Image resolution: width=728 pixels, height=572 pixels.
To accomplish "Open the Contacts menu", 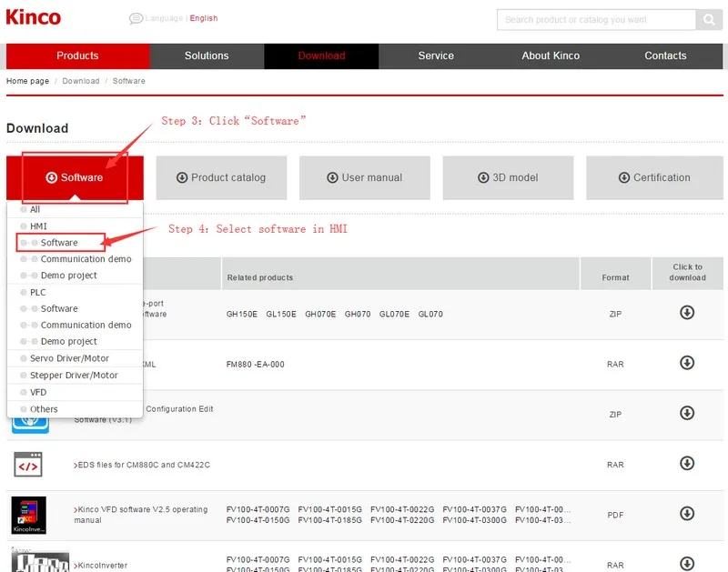I will 665,56.
